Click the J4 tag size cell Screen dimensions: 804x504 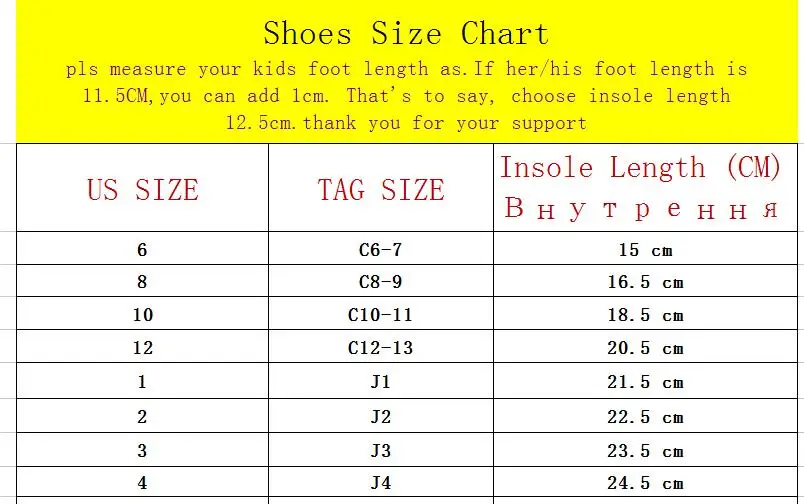click(x=380, y=483)
